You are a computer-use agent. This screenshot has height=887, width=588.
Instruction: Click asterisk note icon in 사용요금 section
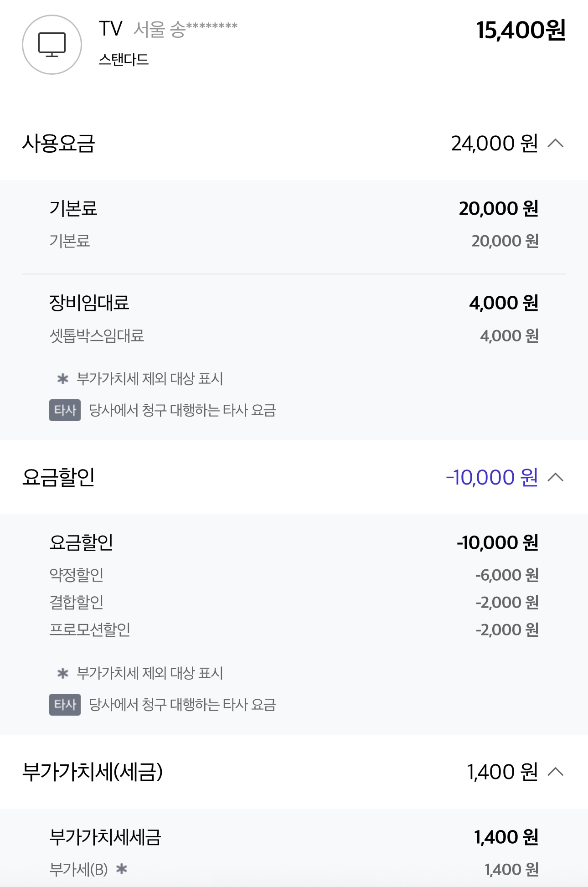coord(63,379)
